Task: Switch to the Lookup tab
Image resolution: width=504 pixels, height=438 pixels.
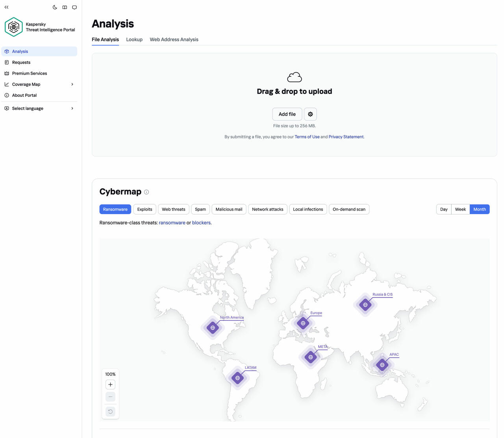Action: click(x=134, y=39)
